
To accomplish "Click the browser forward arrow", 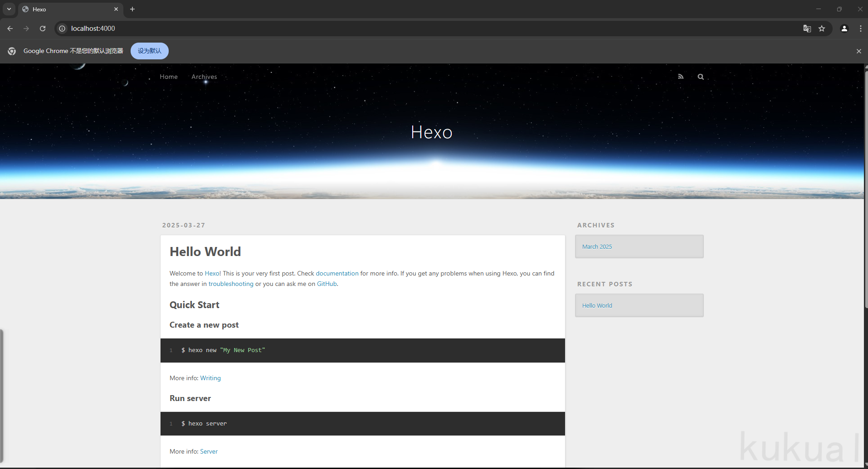I will click(26, 29).
